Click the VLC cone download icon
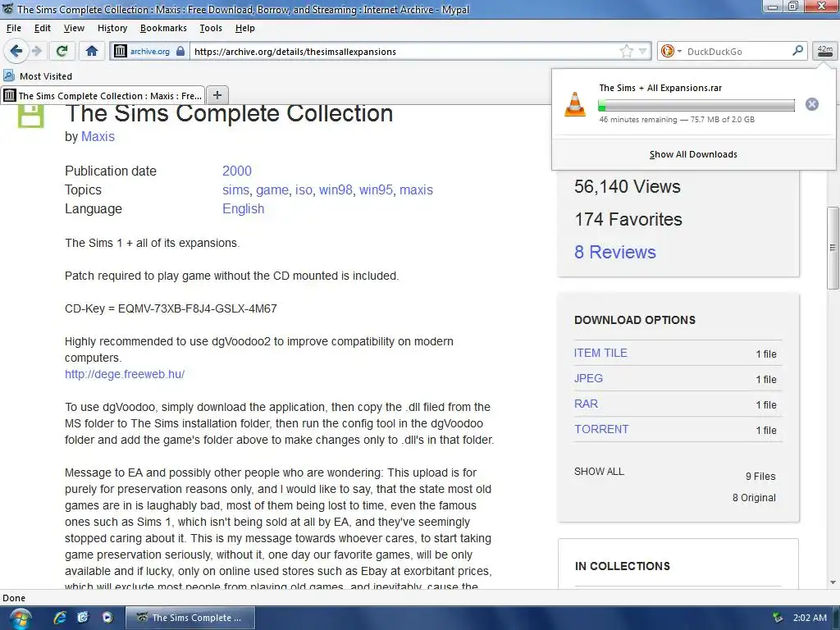The height and width of the screenshot is (630, 840). pos(575,104)
